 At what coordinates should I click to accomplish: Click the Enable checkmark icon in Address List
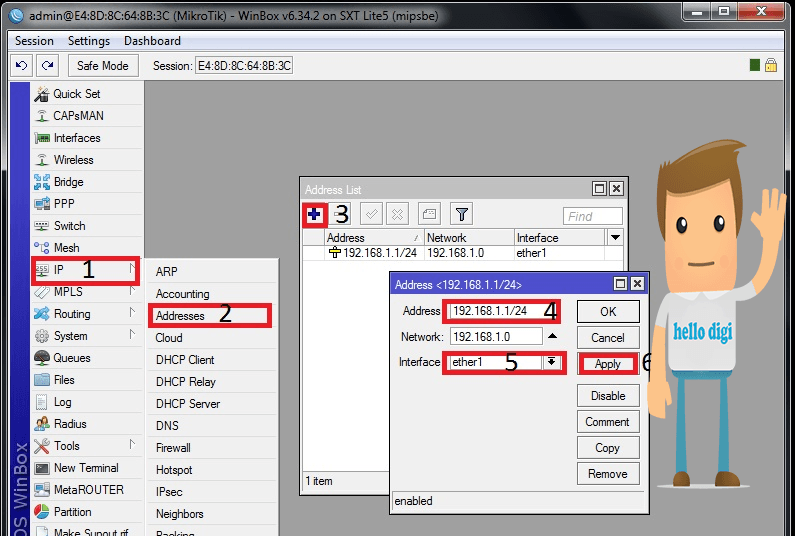click(371, 215)
